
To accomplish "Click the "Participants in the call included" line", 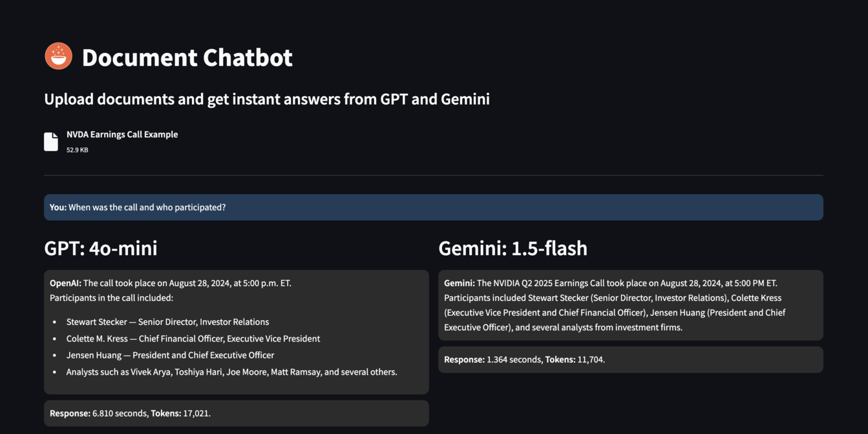I will click(111, 298).
